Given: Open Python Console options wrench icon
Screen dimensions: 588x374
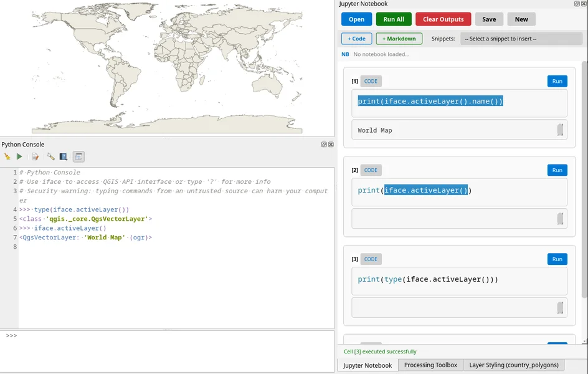Looking at the screenshot, I should click(50, 157).
